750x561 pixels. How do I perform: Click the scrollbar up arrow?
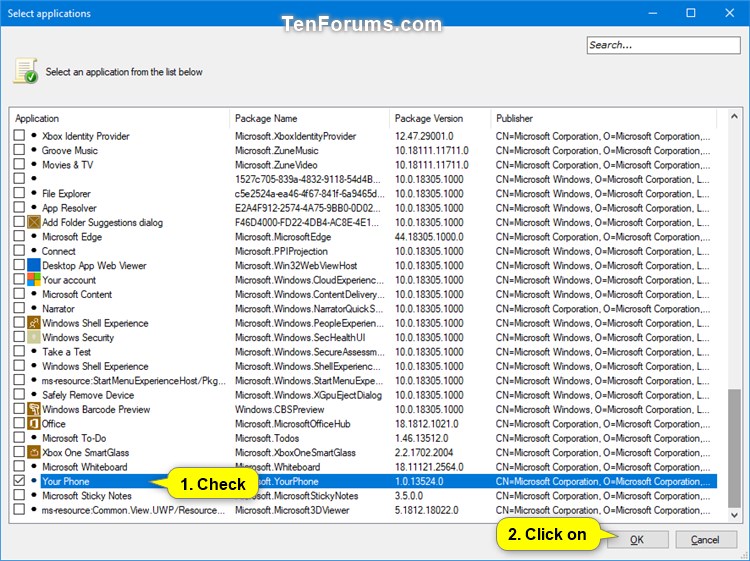click(734, 116)
